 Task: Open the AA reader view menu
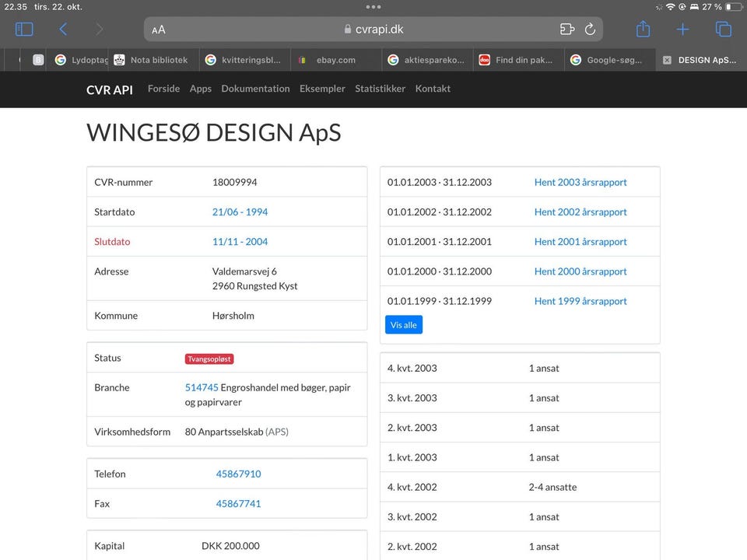pos(159,30)
